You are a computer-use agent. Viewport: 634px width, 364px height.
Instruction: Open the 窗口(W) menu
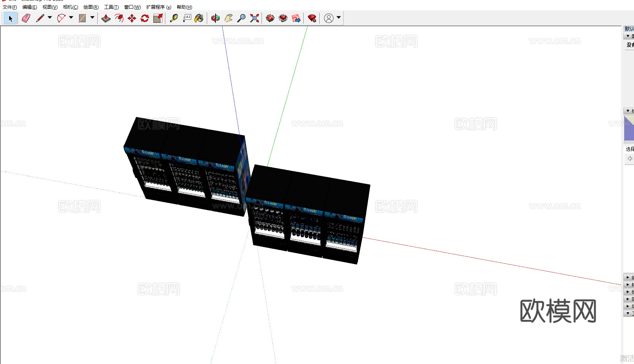[132, 7]
